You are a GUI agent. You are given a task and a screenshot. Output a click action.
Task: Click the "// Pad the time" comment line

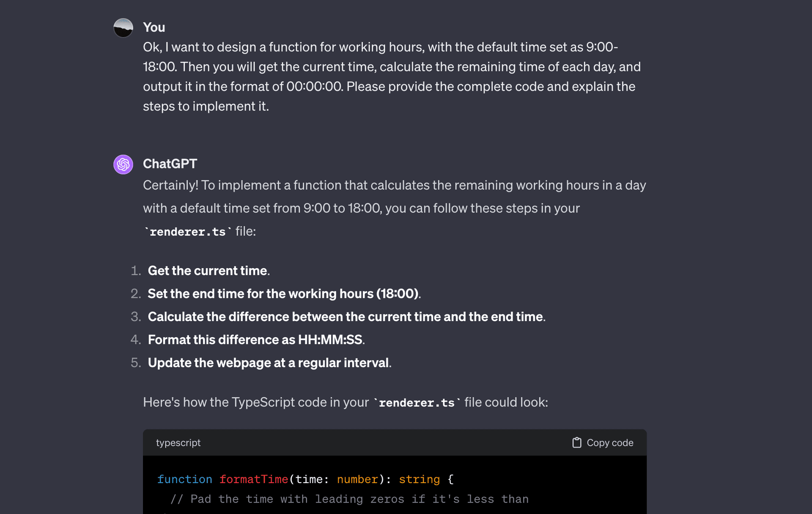[349, 499]
